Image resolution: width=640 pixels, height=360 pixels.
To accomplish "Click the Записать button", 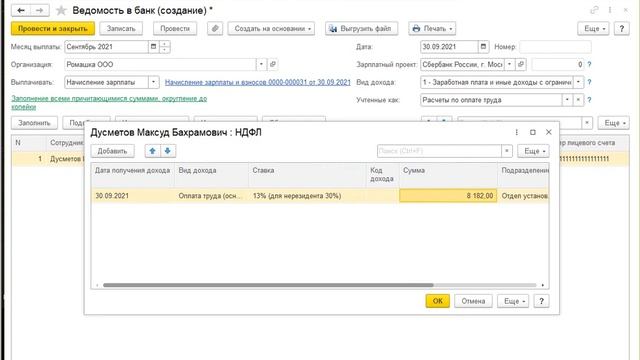I will [121, 29].
